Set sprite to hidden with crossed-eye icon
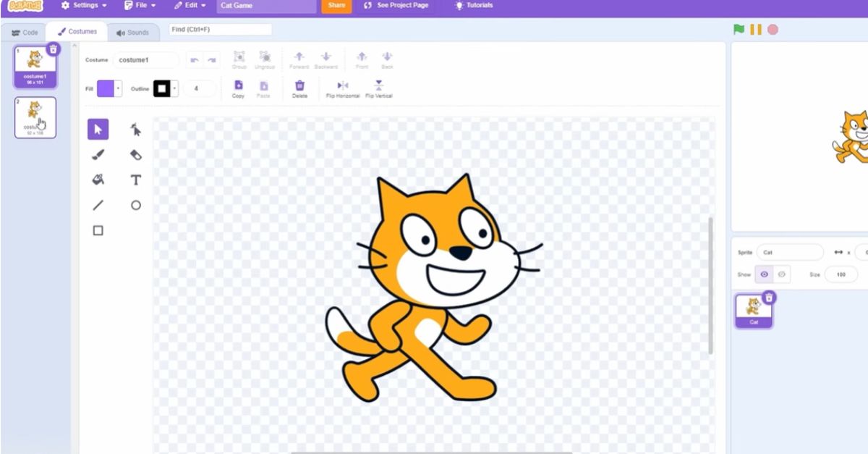This screenshot has height=454, width=868. pos(782,274)
